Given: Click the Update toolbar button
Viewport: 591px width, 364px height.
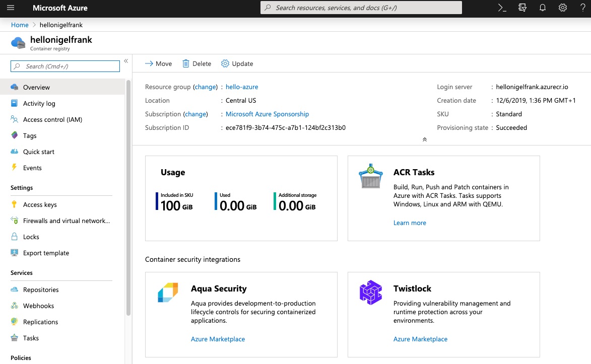Looking at the screenshot, I should point(237,63).
